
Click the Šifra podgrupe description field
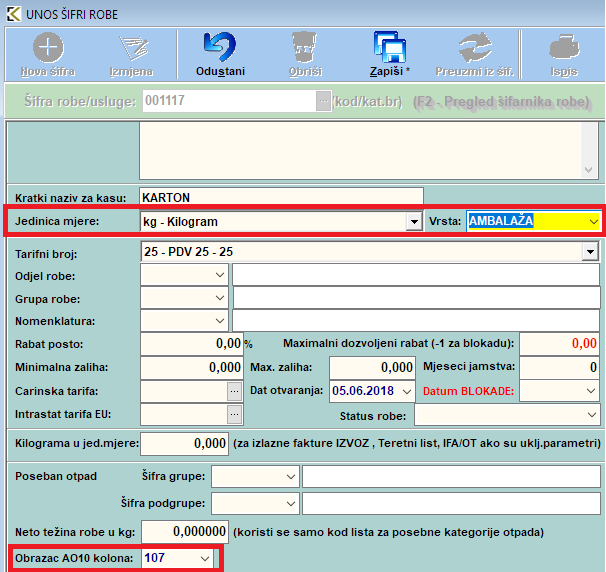pos(451,504)
